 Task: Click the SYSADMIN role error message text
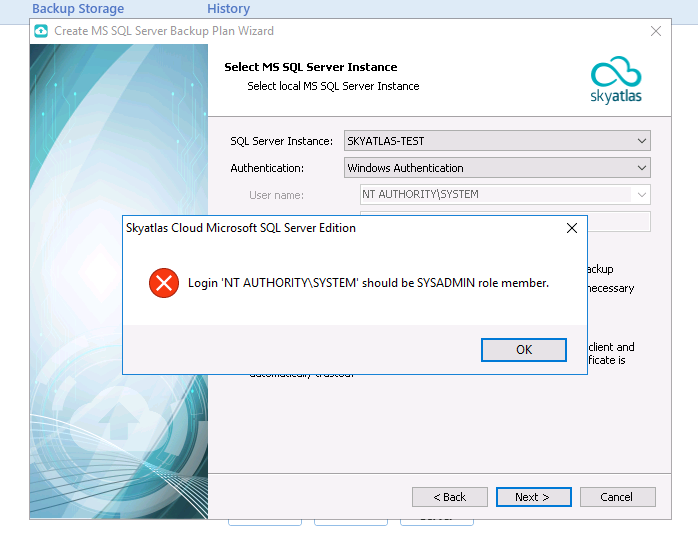tap(368, 283)
